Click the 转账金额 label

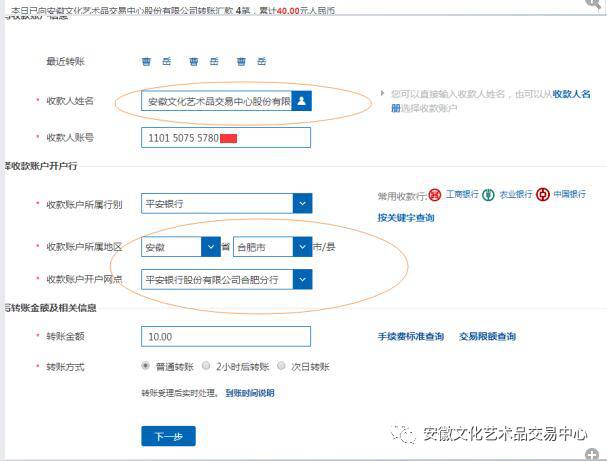coord(65,336)
